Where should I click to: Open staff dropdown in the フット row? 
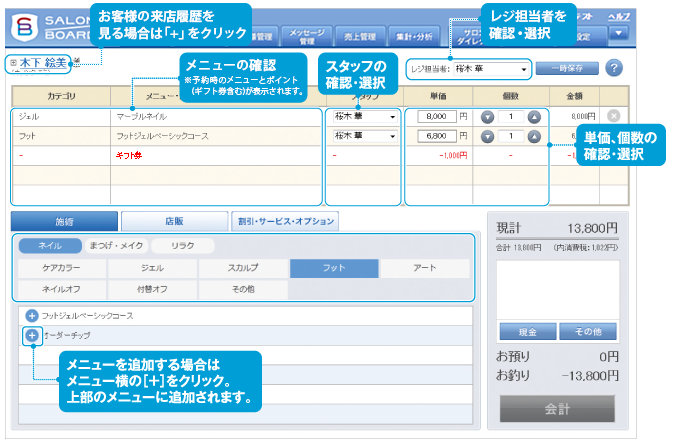point(364,136)
